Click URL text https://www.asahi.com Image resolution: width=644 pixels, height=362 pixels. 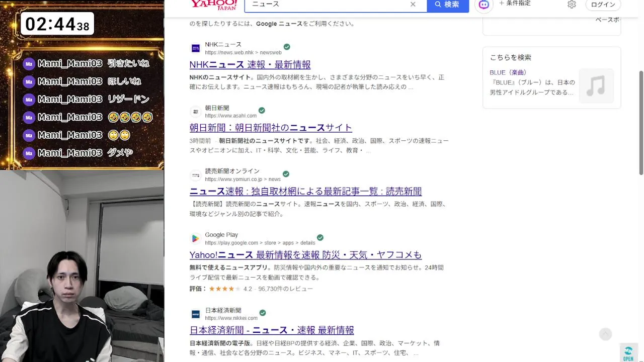230,116
